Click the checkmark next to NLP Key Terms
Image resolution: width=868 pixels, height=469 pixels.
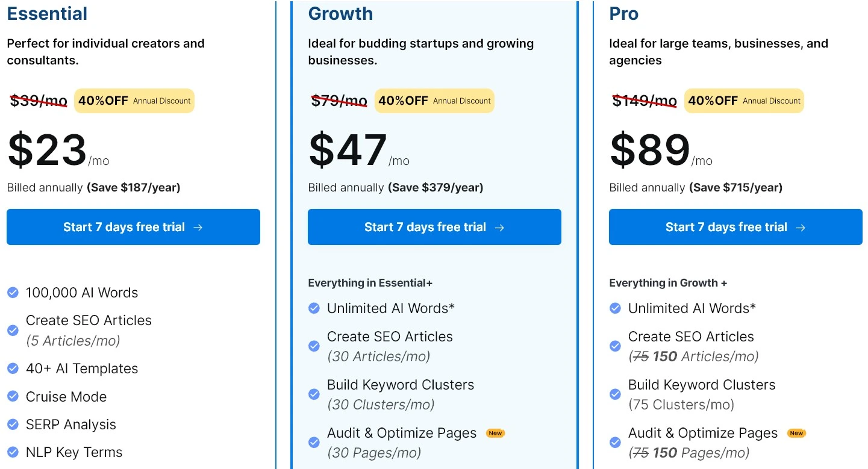click(x=13, y=452)
